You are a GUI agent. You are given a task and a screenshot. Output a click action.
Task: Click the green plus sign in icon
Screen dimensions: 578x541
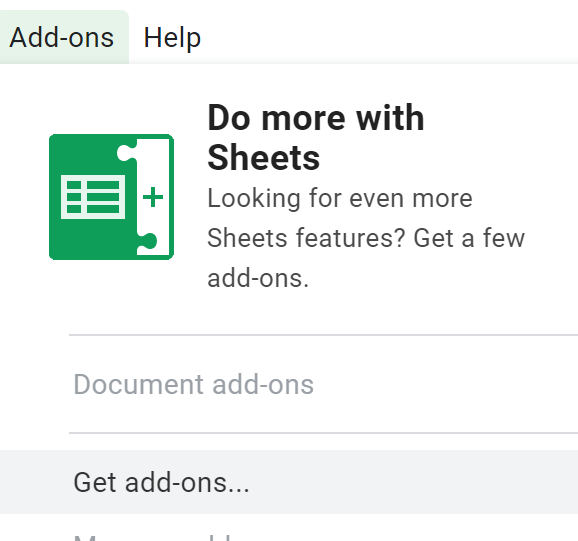click(153, 197)
